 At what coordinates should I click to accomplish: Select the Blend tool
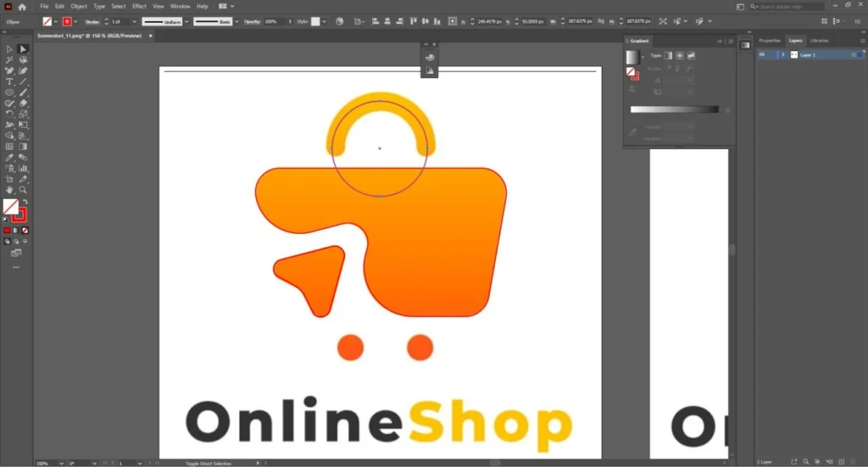(x=23, y=158)
